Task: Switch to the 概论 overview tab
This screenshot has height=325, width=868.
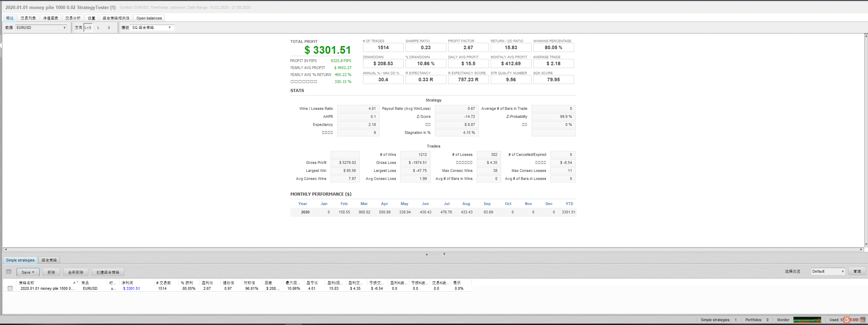Action: tap(10, 18)
